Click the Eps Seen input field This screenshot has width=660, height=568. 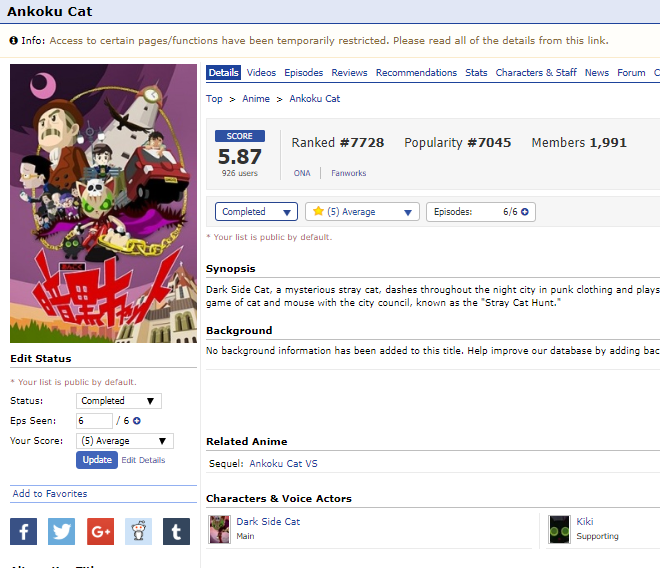pyautogui.click(x=94, y=421)
